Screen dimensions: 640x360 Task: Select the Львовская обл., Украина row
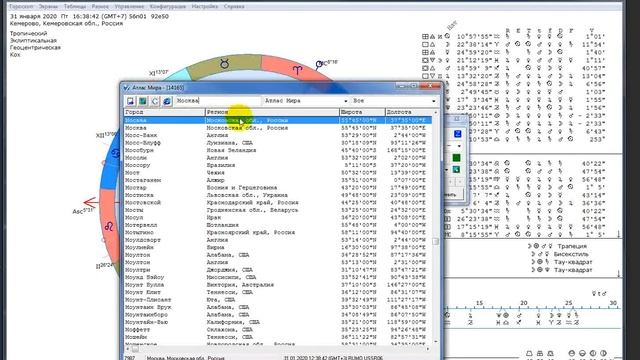pos(278,195)
